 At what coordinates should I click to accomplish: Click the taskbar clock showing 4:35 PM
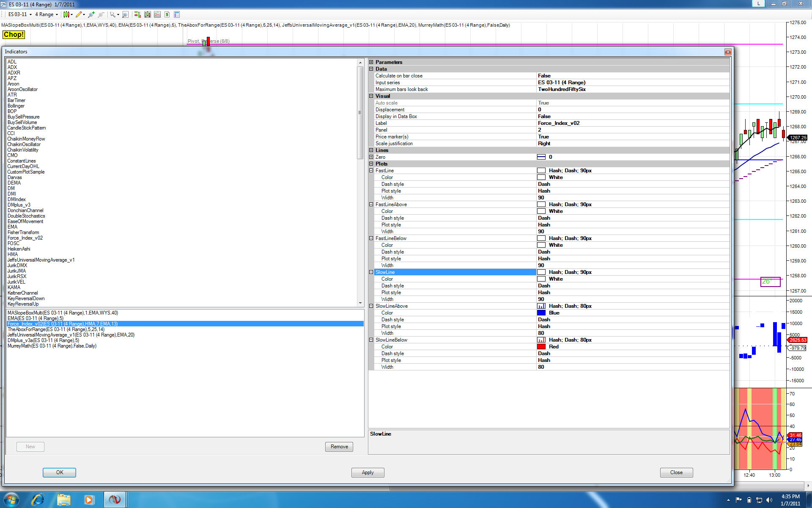tap(790, 500)
